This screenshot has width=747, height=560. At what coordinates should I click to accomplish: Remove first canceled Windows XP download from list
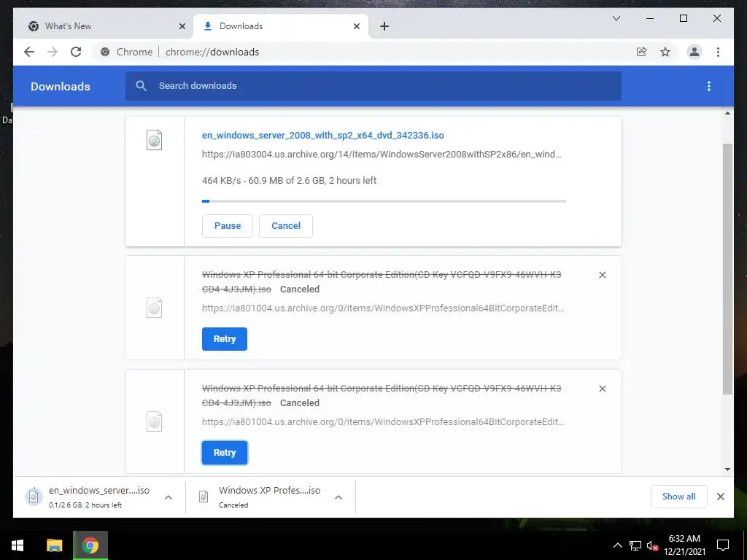[x=602, y=275]
